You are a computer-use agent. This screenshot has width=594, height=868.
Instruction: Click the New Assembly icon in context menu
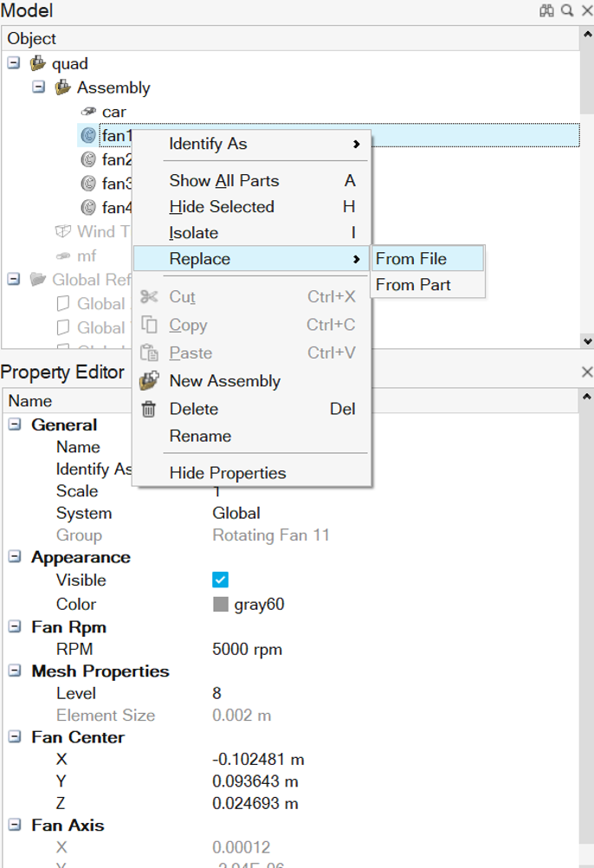click(149, 381)
